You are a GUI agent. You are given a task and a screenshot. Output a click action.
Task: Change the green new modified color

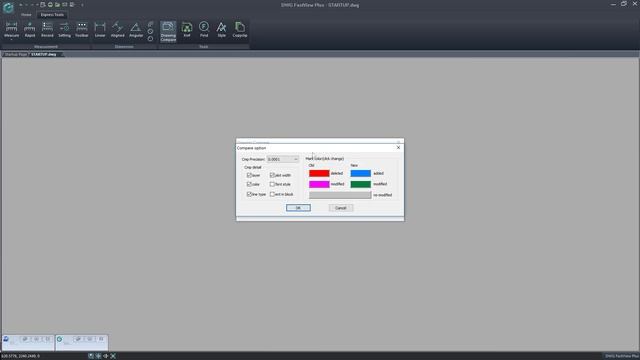coord(361,184)
